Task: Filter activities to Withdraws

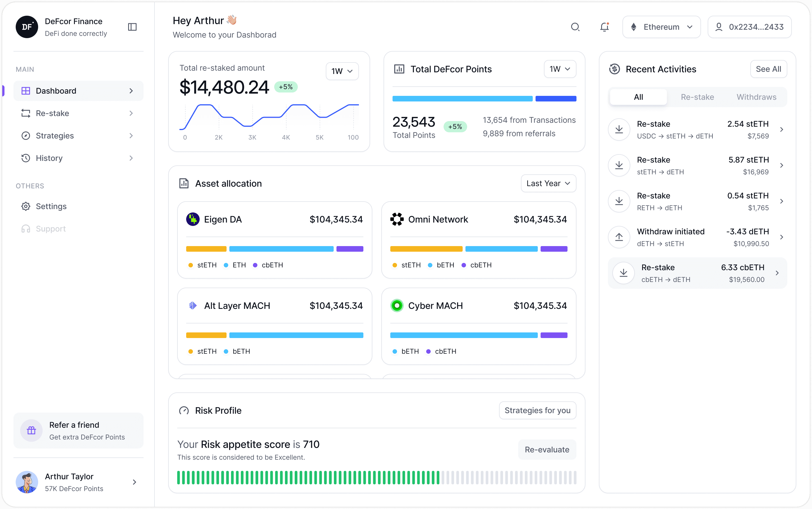Action: (756, 97)
